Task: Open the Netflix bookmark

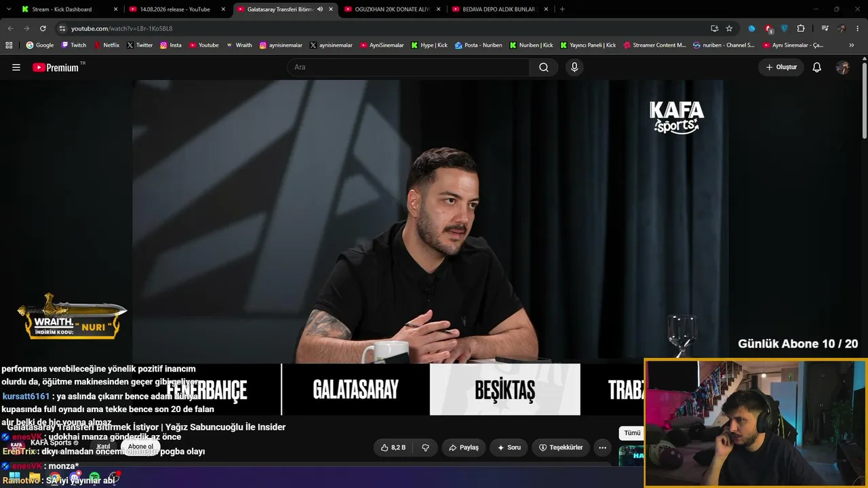Action: [106, 45]
